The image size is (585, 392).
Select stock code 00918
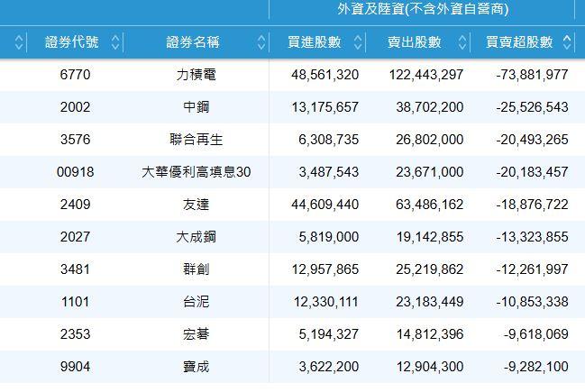pyautogui.click(x=76, y=172)
